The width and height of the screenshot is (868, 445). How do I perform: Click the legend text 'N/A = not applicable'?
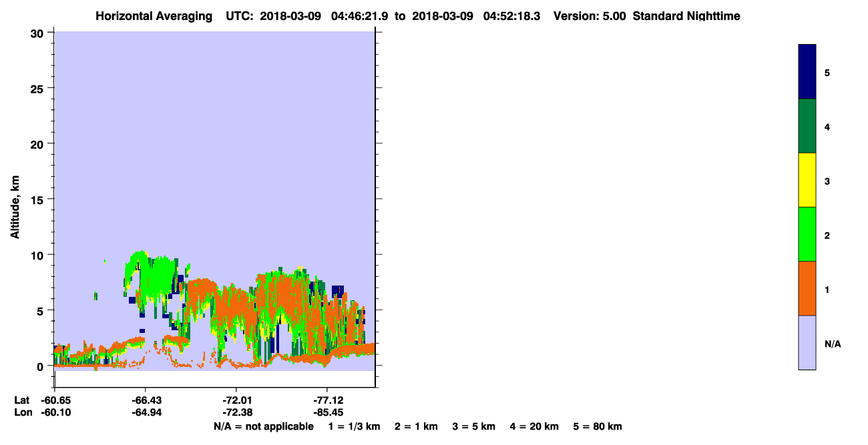pos(263,426)
